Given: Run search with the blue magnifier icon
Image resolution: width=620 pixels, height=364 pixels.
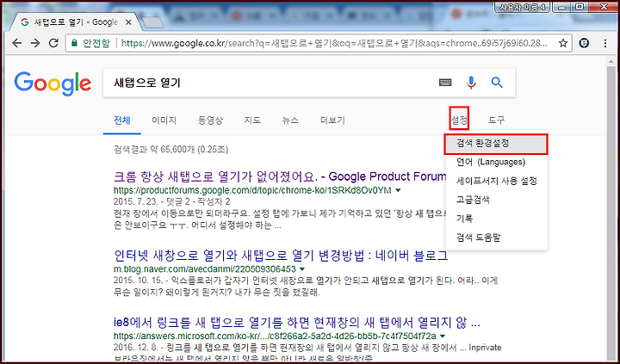Looking at the screenshot, I should tap(497, 83).
